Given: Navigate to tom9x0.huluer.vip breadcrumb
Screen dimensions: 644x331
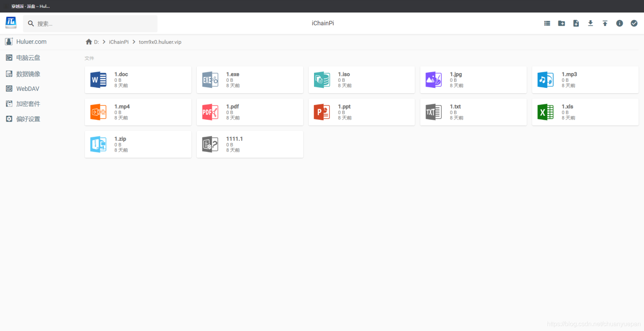Looking at the screenshot, I should (160, 42).
